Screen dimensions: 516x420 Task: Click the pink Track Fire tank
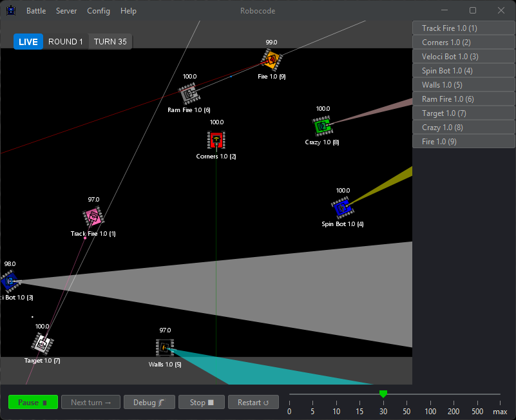(93, 216)
